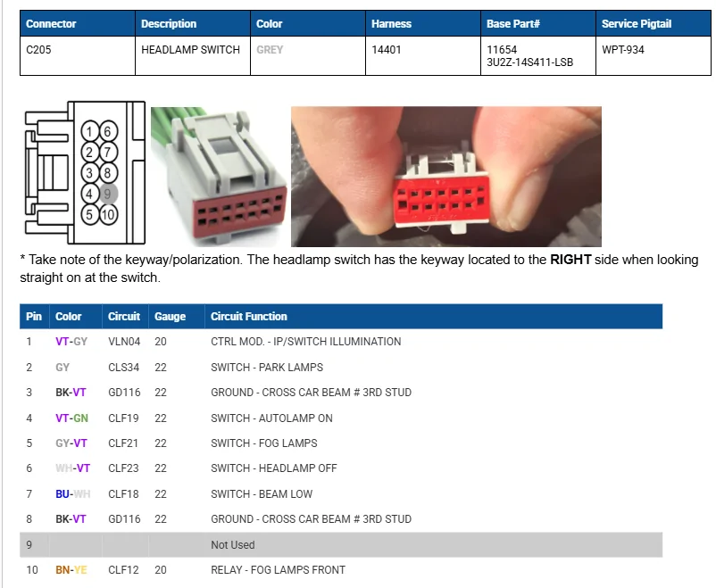Image resolution: width=716 pixels, height=588 pixels.
Task: Click the Service Pigtail column header
Action: click(653, 24)
